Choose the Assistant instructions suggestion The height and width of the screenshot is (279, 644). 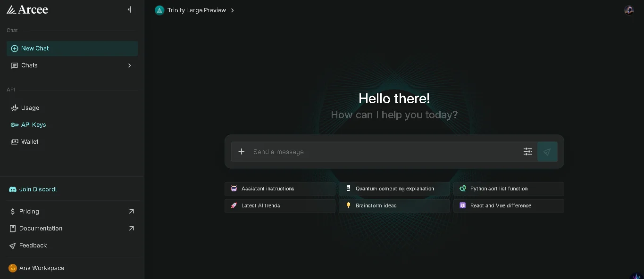pos(280,189)
